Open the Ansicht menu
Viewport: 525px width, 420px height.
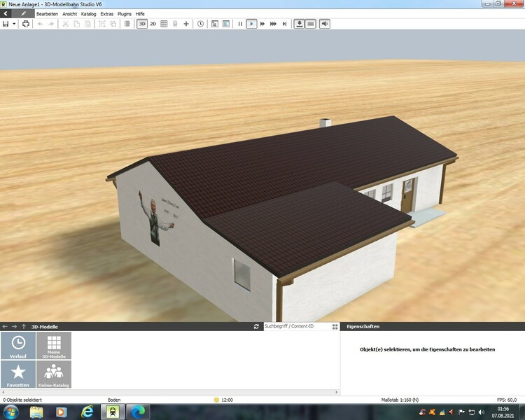click(70, 13)
